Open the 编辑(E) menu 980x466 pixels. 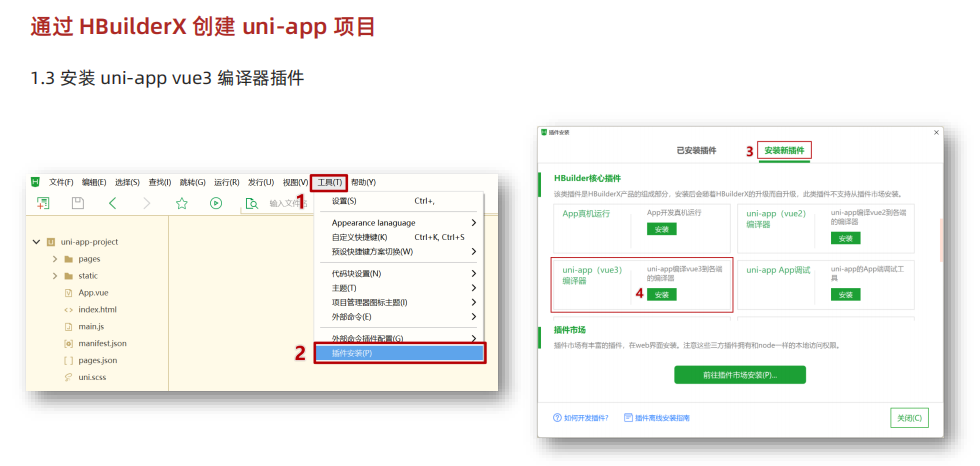click(x=94, y=182)
